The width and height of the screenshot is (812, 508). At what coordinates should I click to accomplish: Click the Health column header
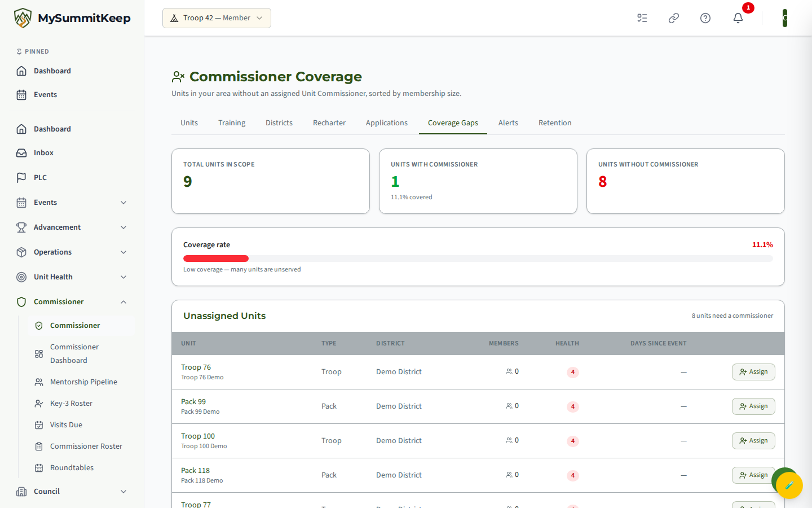567,343
